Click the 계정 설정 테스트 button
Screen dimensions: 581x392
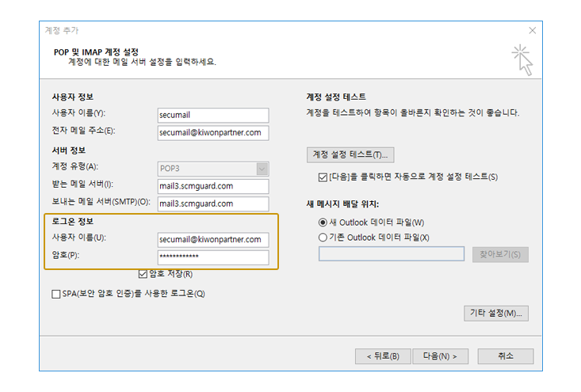point(350,154)
